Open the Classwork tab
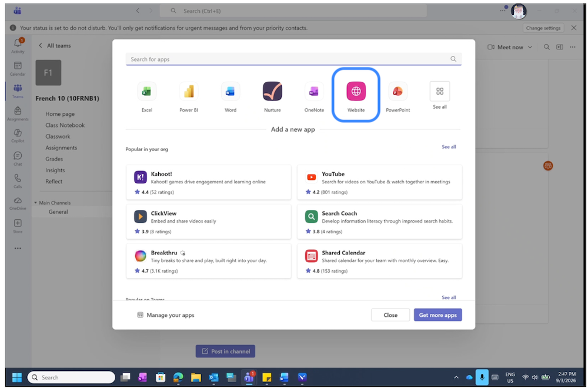The width and height of the screenshot is (588, 392). pos(58,136)
